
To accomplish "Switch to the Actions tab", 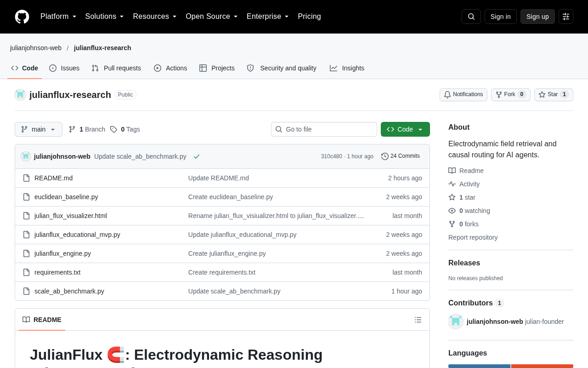I will [x=170, y=68].
